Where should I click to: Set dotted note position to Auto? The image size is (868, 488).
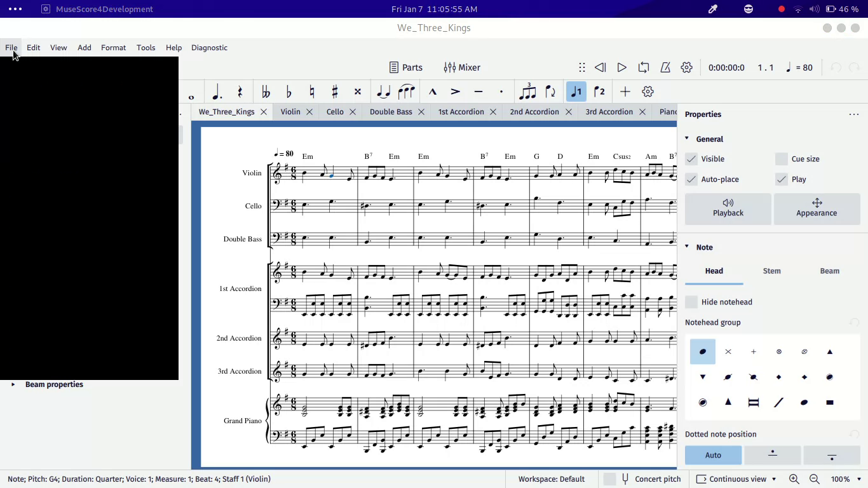point(713,455)
